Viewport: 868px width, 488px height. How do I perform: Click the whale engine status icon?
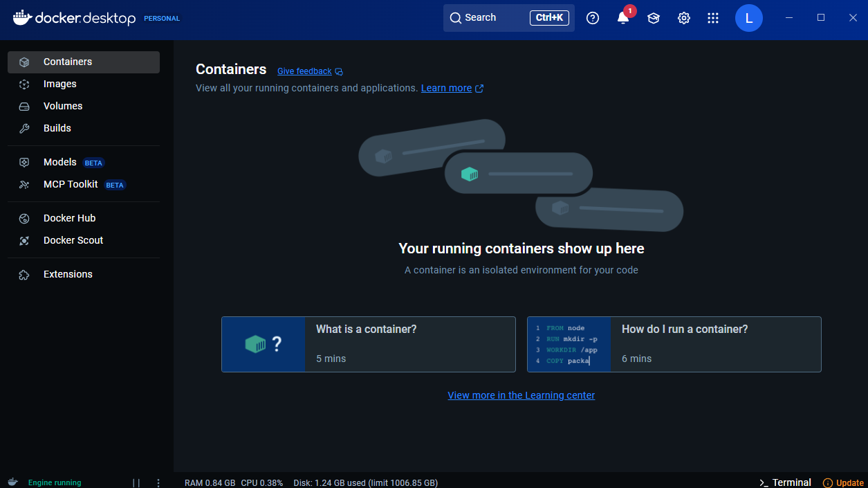point(12,482)
